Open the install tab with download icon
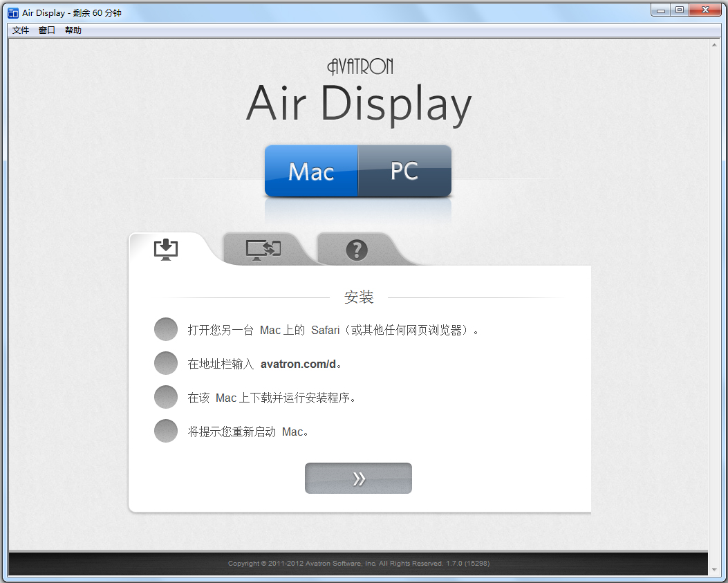 pos(166,249)
